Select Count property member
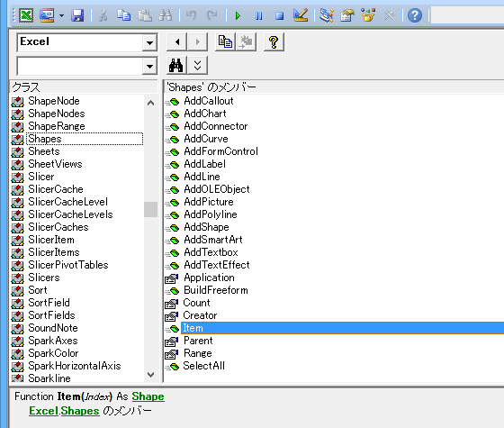Image resolution: width=504 pixels, height=428 pixels. point(196,303)
